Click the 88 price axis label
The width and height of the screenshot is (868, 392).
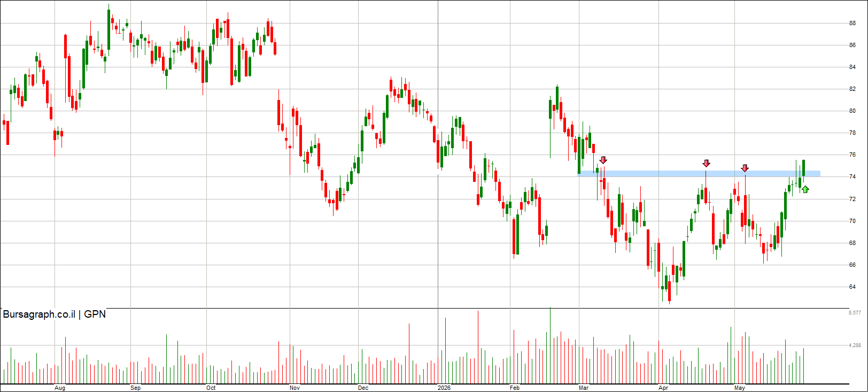(x=852, y=24)
